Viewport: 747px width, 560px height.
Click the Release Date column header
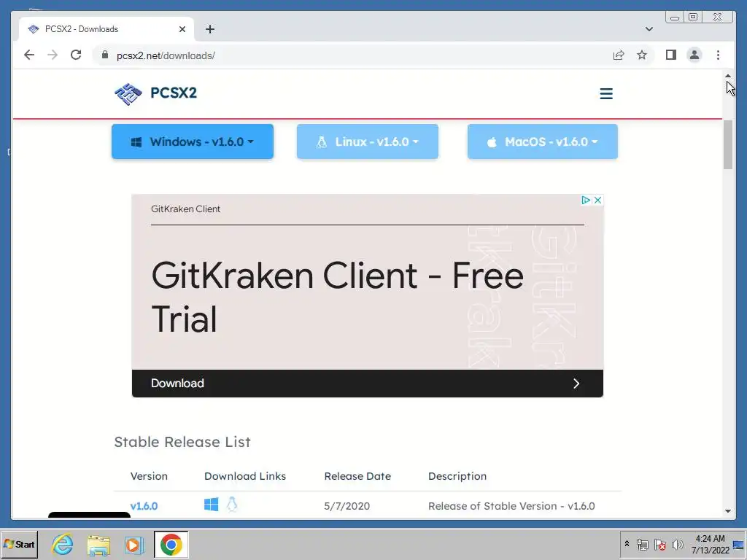click(x=357, y=476)
